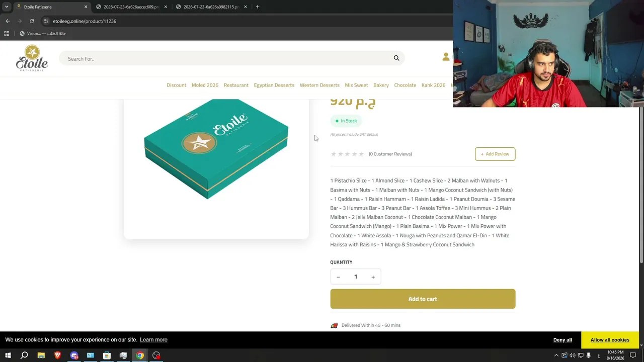644x362 pixels.
Task: Click the Delivered Within 45 - 60 mins text
Action: [x=371, y=325]
